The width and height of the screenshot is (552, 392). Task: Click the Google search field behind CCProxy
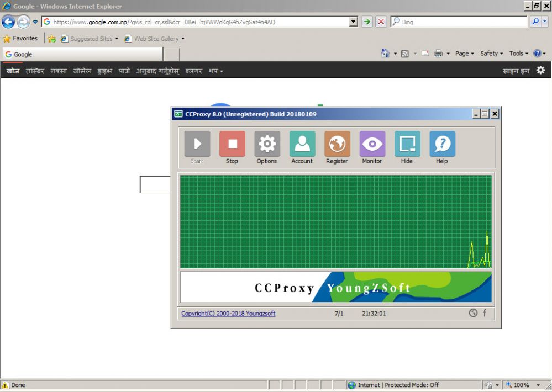(x=155, y=184)
